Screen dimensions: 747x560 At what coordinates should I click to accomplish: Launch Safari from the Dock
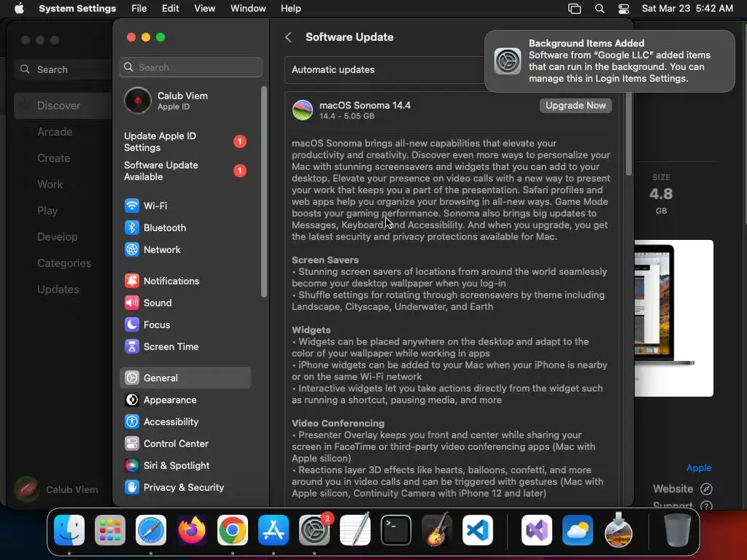pos(151,530)
